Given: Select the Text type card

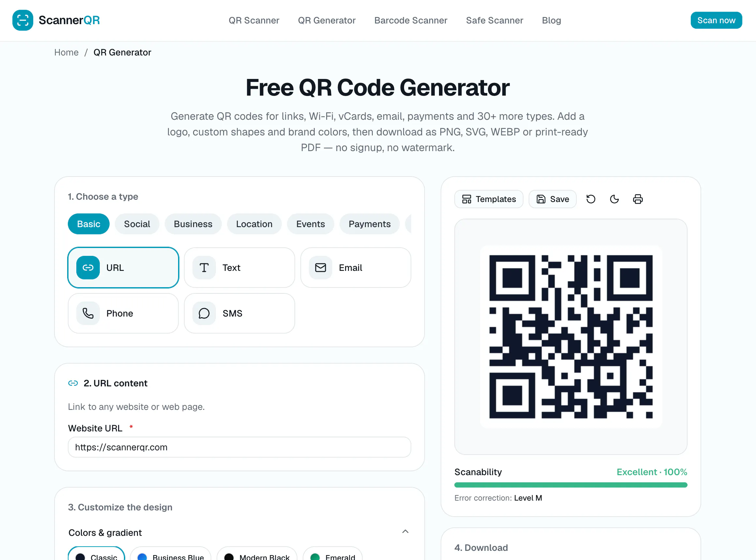Looking at the screenshot, I should [x=239, y=268].
